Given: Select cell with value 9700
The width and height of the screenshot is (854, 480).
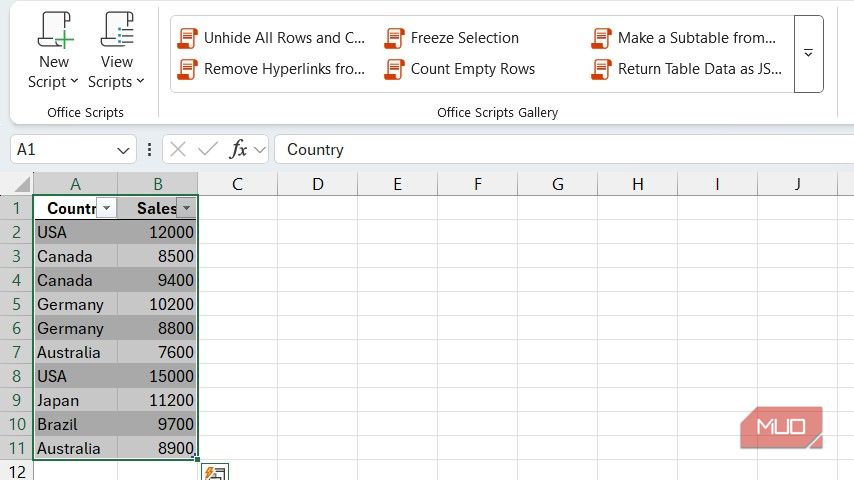Looking at the screenshot, I should pos(157,424).
